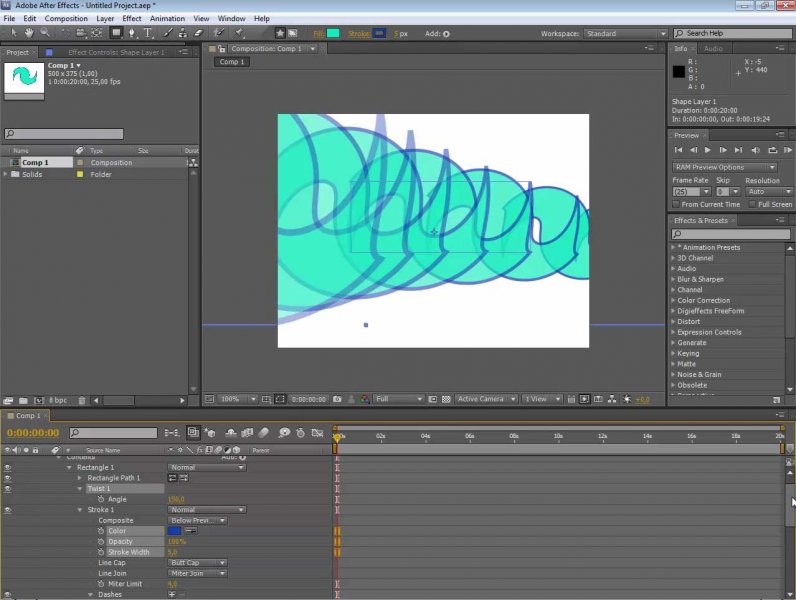Switch to the Audio tab
Image resolution: width=796 pixels, height=600 pixels.
[713, 48]
